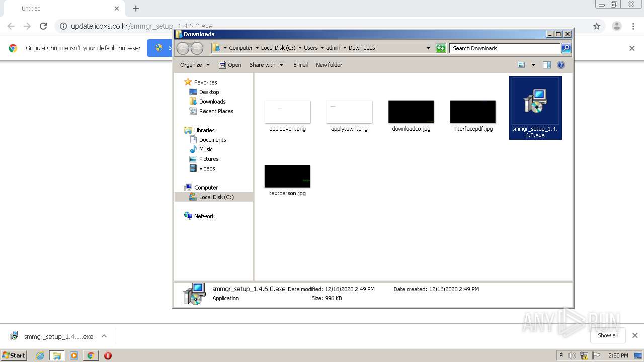Select the interfacepdf.jpg thumbnail
644x362 pixels.
473,112
